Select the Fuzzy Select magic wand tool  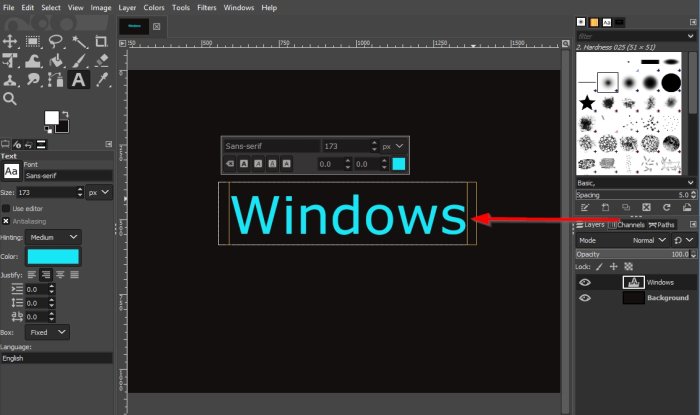coord(79,42)
